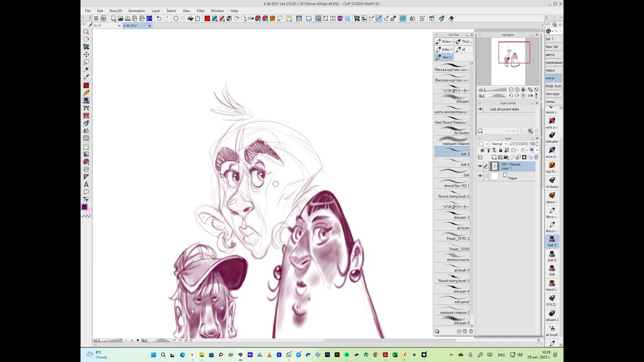Adjust layer opacity 100 stepper
Image resolution: width=644 pixels, height=362 pixels.
click(537, 144)
